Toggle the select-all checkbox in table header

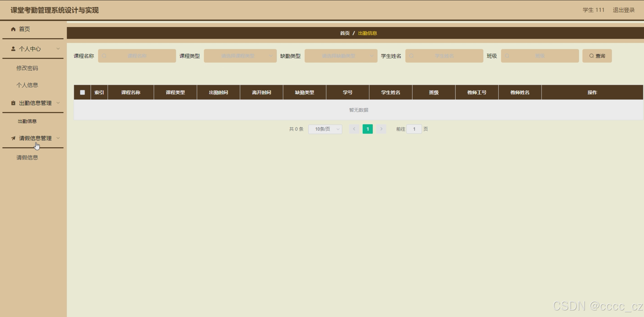pos(82,92)
